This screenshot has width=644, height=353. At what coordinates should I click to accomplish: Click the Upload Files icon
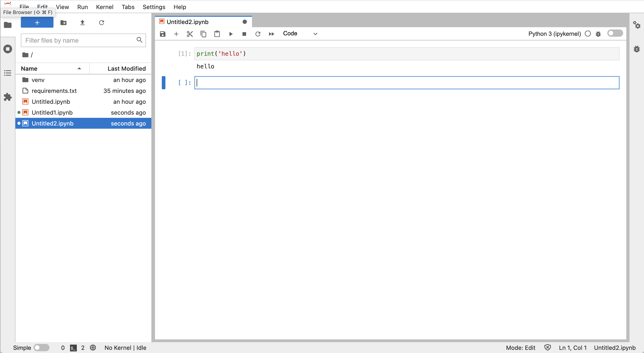point(82,23)
